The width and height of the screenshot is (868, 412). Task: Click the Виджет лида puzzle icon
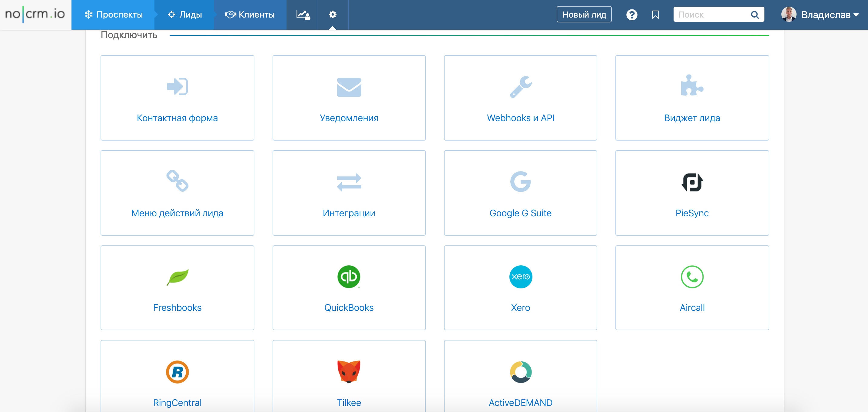[x=692, y=85]
